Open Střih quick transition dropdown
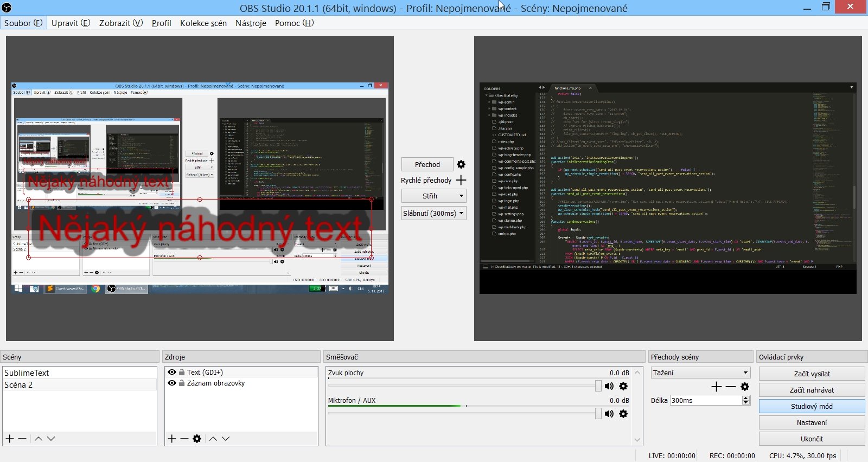The image size is (868, 462). point(433,196)
